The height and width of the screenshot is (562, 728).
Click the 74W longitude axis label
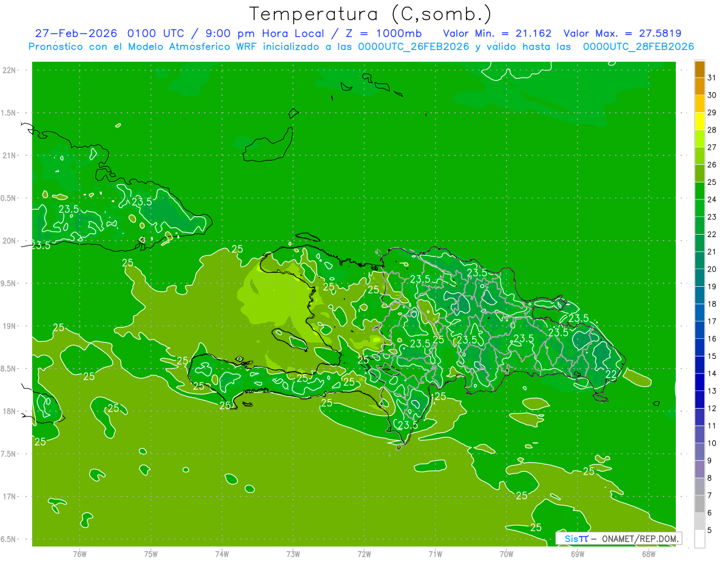click(x=222, y=554)
